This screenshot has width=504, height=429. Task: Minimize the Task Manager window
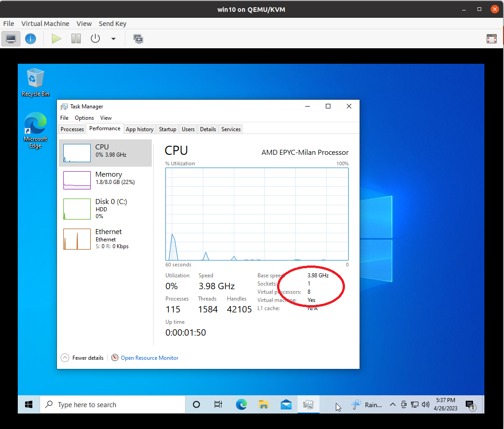[308, 107]
